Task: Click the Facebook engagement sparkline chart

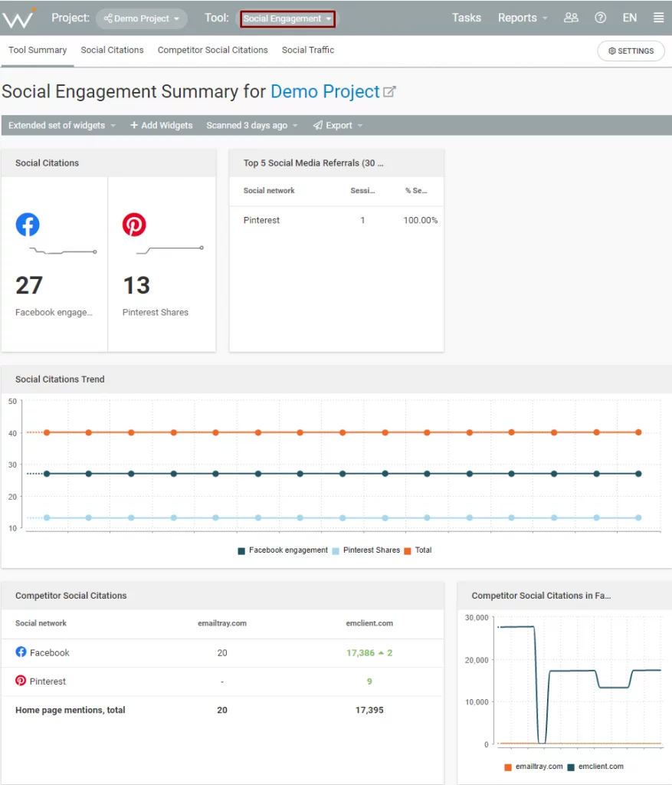Action: tap(63, 251)
